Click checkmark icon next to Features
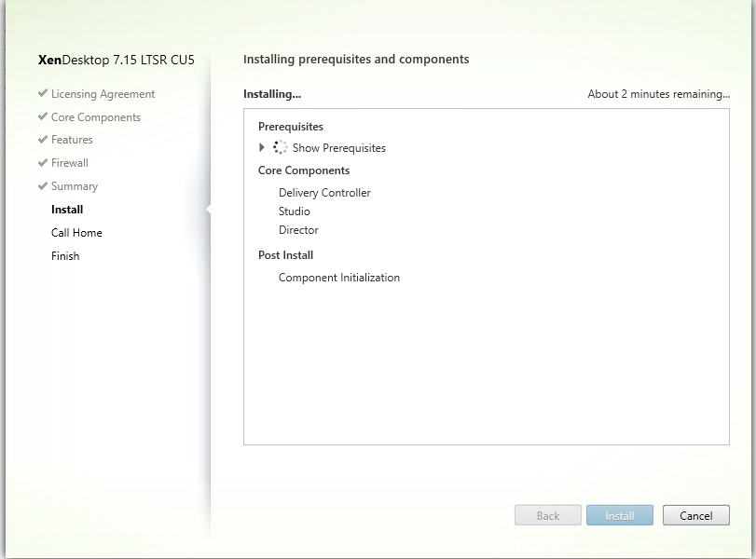 click(43, 139)
